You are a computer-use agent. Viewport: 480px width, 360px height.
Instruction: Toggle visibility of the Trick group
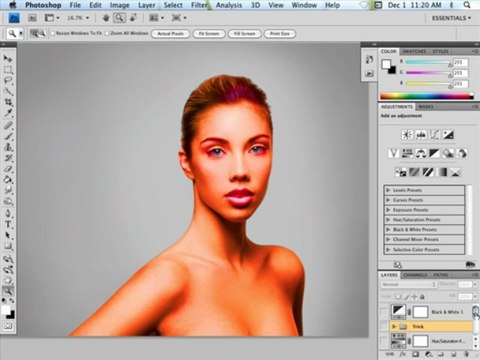[x=384, y=326]
